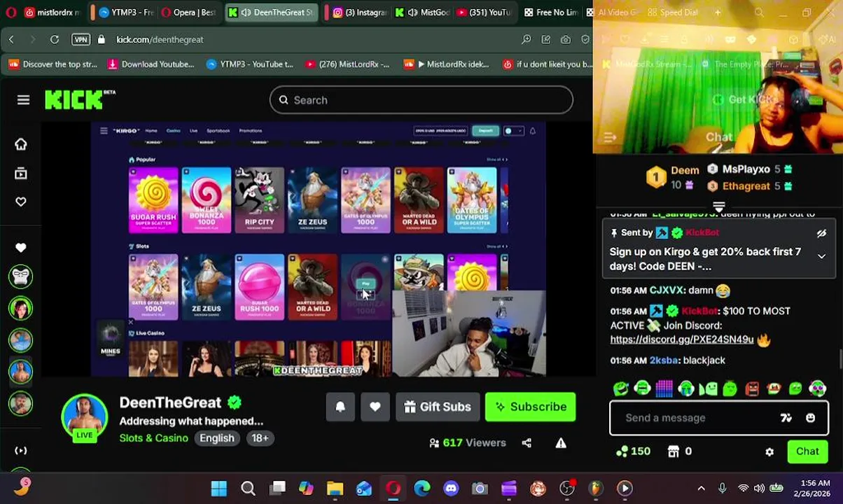Viewport: 843px width, 504px height.
Task: Click the English language tag
Action: click(217, 438)
